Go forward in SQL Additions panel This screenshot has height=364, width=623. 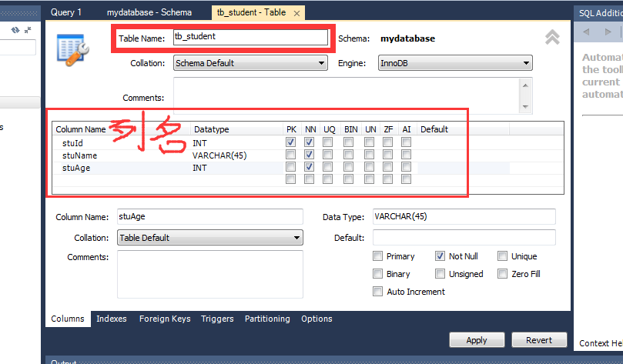point(608,32)
